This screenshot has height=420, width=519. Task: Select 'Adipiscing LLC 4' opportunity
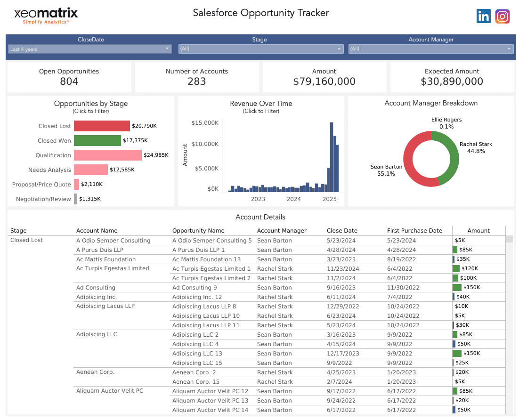pos(195,344)
